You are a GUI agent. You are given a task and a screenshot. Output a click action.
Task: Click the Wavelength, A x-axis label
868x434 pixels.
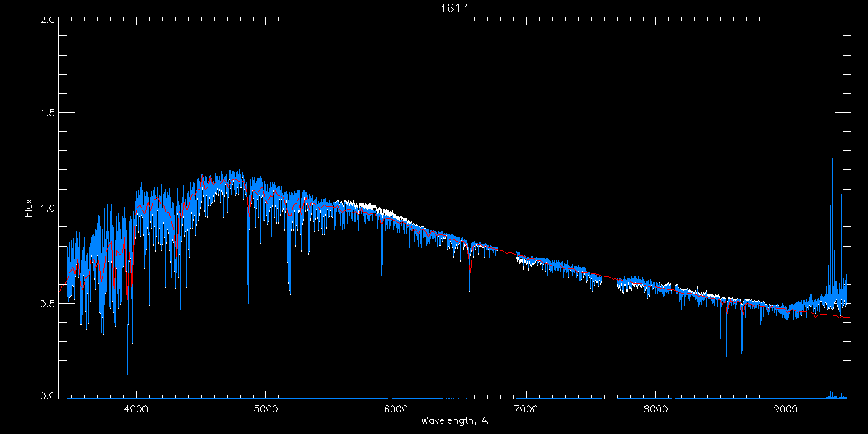(454, 421)
